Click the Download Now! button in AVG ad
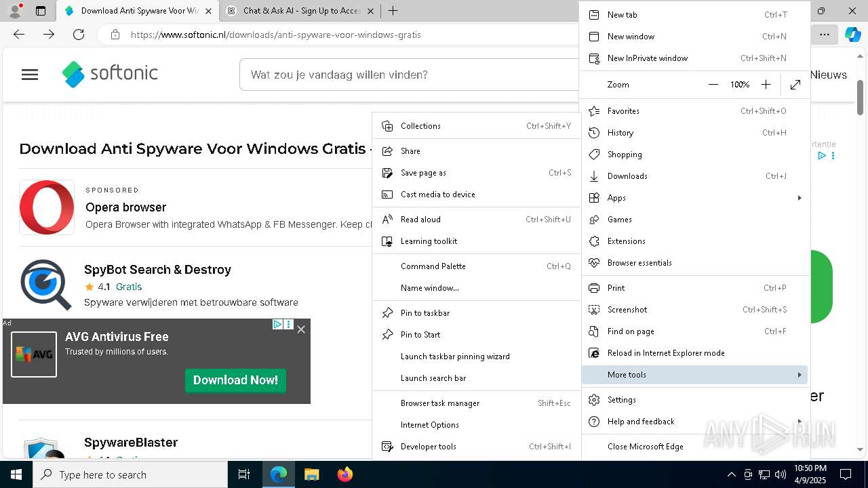This screenshot has width=868, height=488. 235,380
